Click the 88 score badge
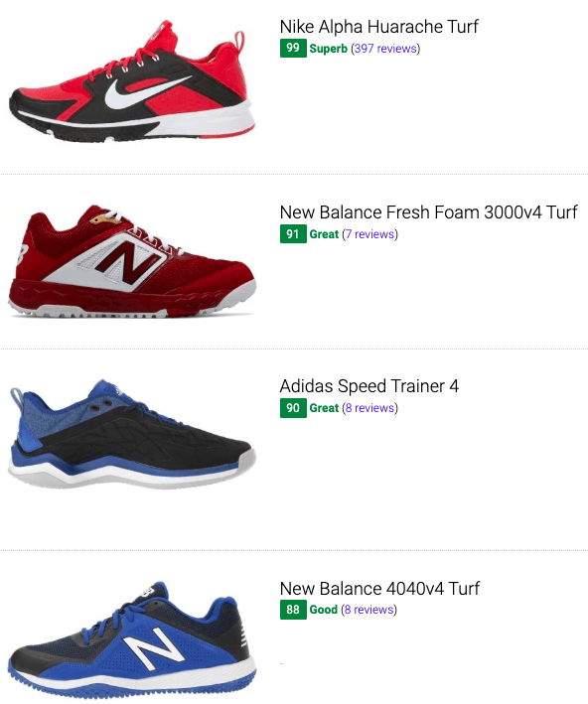The image size is (588, 704). tap(293, 610)
